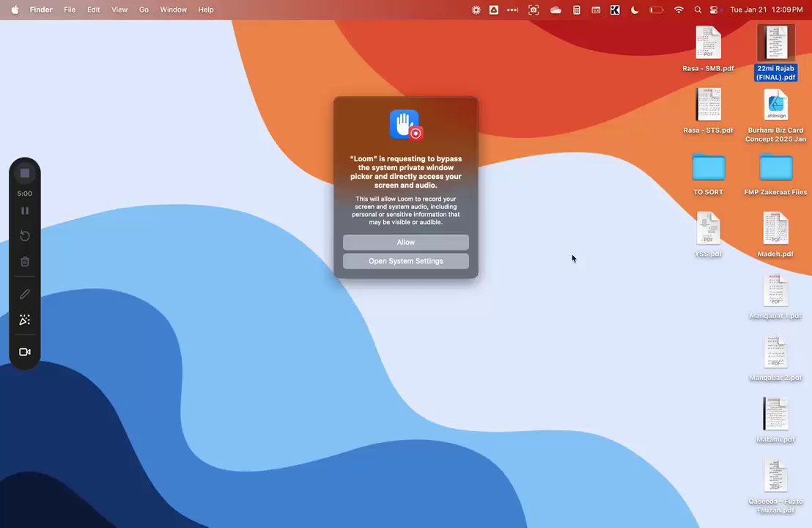Open the Help menu
Viewport: 812px width, 528px height.
(x=206, y=10)
